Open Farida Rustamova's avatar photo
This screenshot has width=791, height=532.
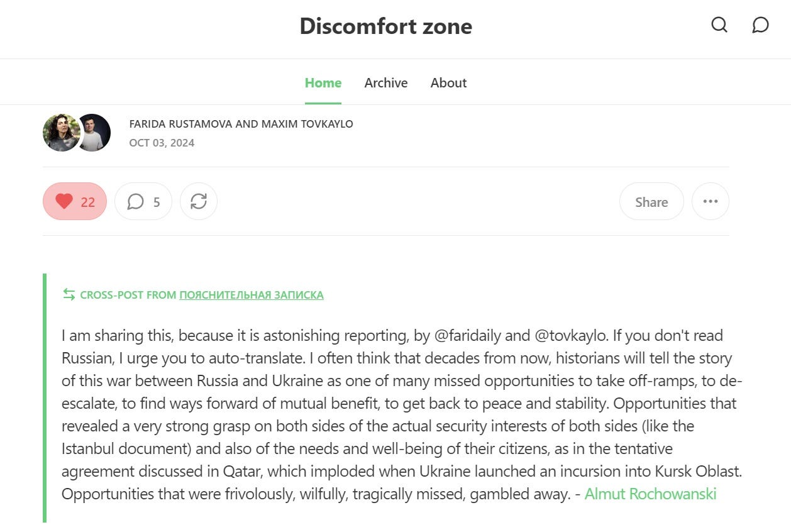(60, 133)
